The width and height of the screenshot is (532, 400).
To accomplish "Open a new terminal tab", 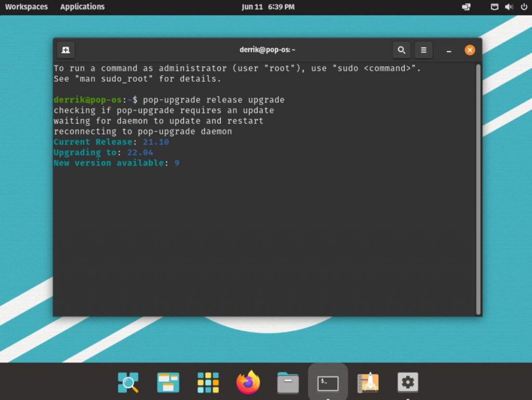I will point(65,50).
